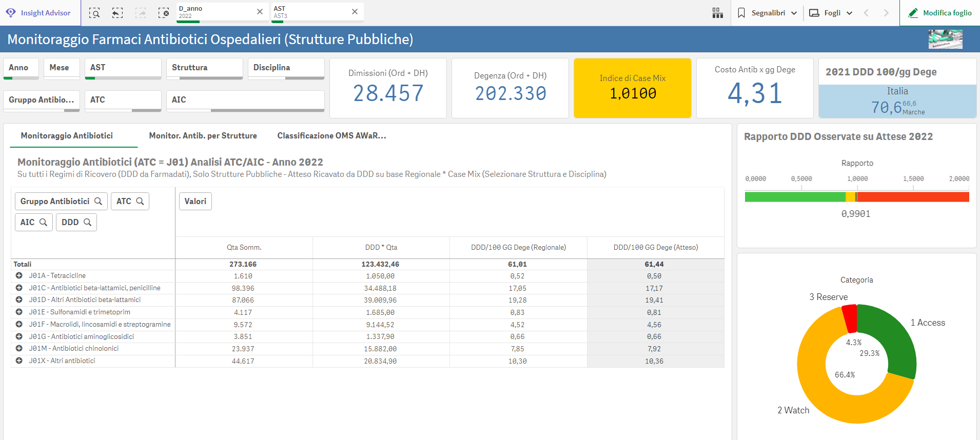Open the Anno filter pane
The image size is (980, 440).
[21, 68]
